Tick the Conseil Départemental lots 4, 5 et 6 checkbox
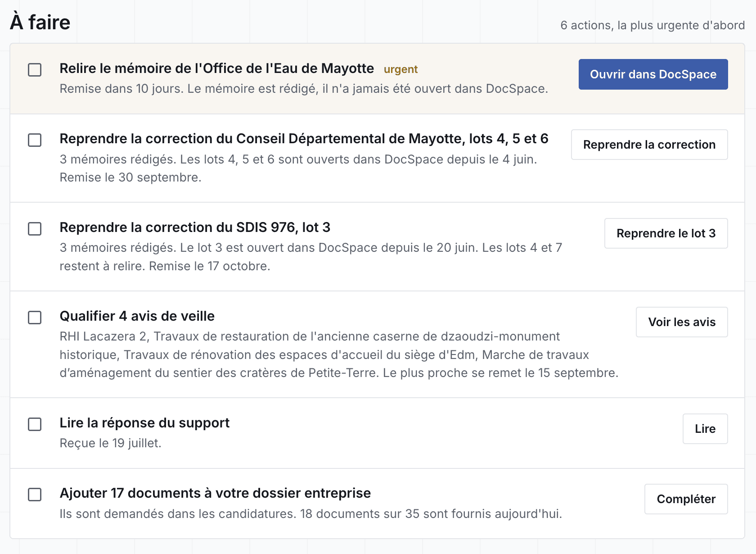Image resolution: width=756 pixels, height=554 pixels. click(35, 140)
